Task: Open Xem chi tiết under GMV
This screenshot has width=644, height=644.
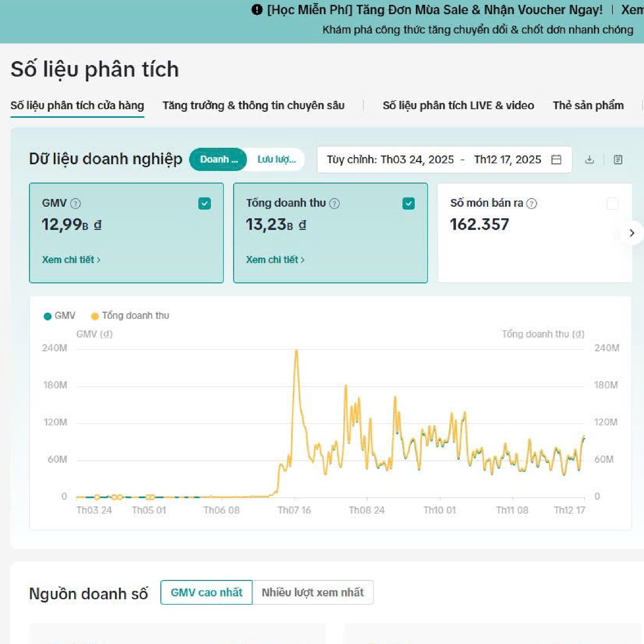Action: tap(71, 260)
